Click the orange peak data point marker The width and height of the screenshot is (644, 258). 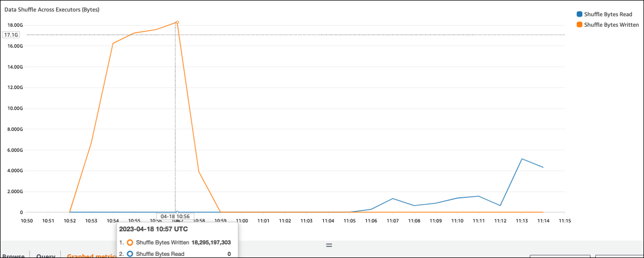coord(177,22)
